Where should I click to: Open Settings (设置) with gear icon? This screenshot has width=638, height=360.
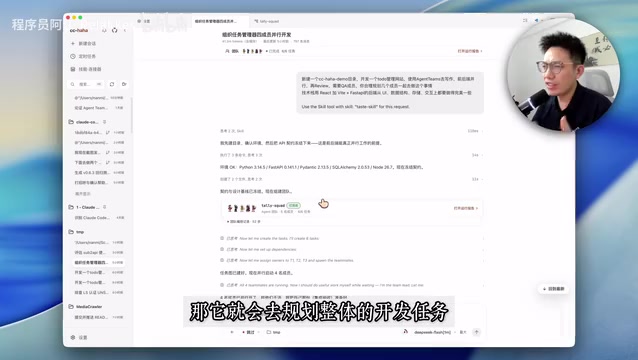pyautogui.click(x=79, y=338)
